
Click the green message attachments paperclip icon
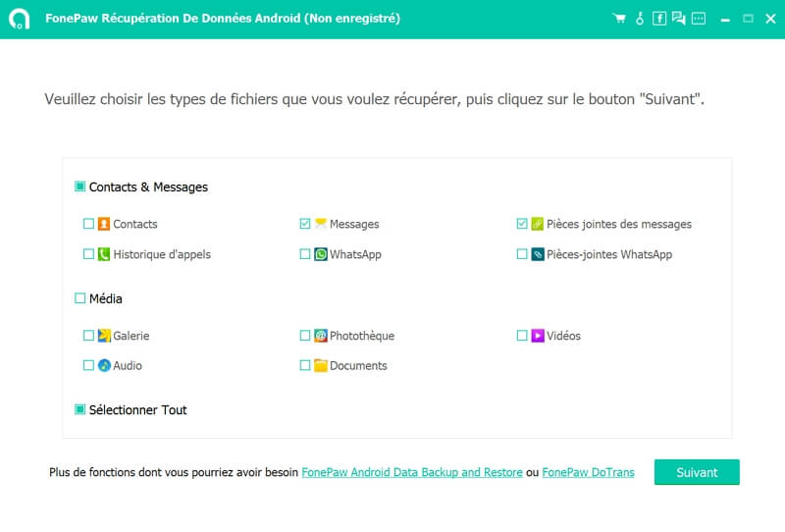pos(537,224)
